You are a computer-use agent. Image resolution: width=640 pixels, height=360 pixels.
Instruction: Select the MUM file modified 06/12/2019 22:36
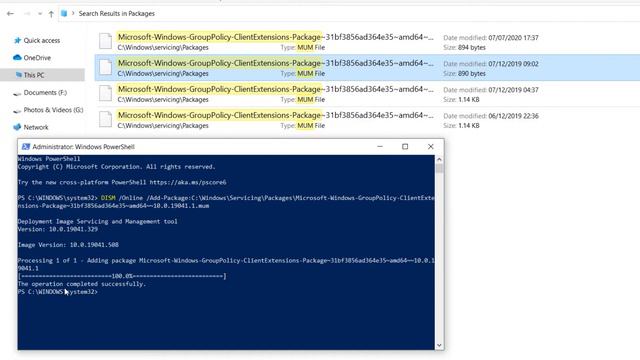point(367,120)
